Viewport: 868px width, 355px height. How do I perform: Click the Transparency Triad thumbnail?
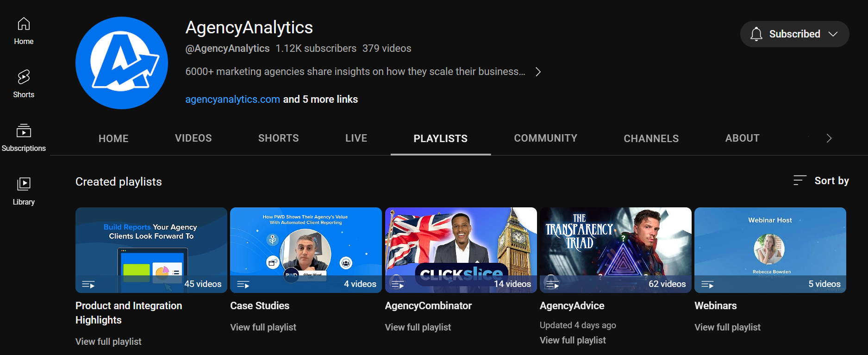(616, 250)
